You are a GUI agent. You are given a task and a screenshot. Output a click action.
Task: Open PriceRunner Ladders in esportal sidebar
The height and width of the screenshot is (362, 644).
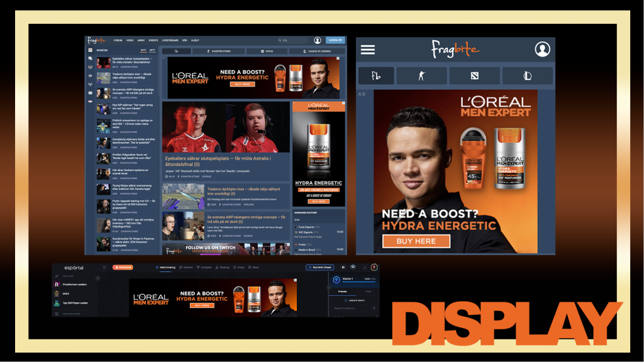click(x=70, y=285)
